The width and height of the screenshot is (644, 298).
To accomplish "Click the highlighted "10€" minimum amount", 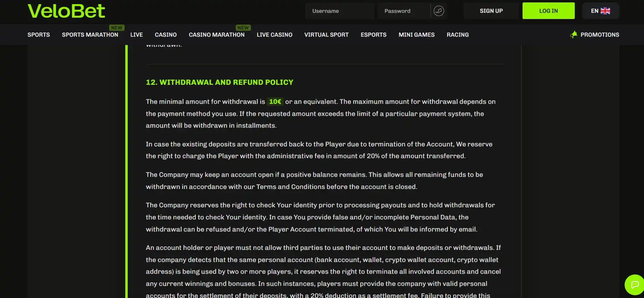I will [275, 101].
